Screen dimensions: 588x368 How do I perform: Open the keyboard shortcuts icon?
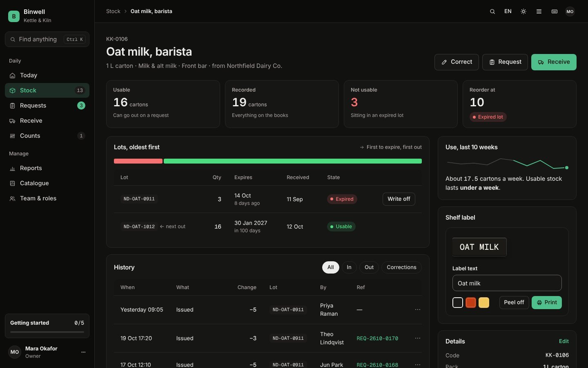[x=555, y=11]
